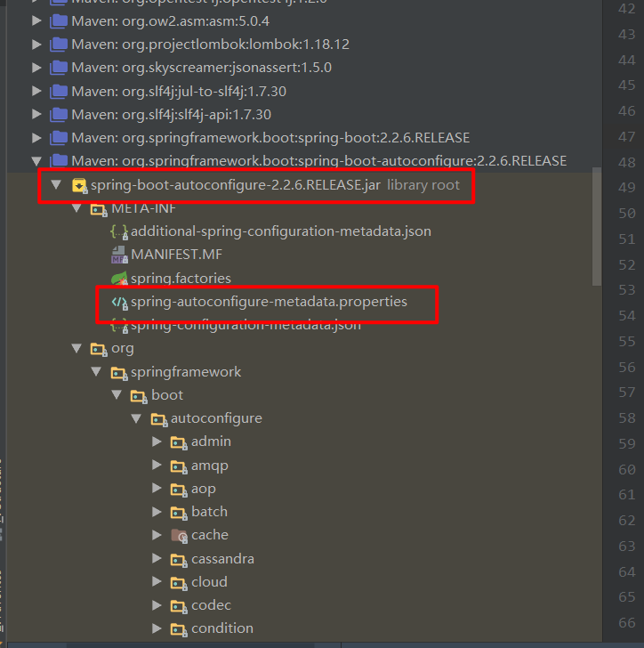Viewport: 644px width, 648px height.
Task: Click the yellow jar archive icon
Action: click(79, 185)
